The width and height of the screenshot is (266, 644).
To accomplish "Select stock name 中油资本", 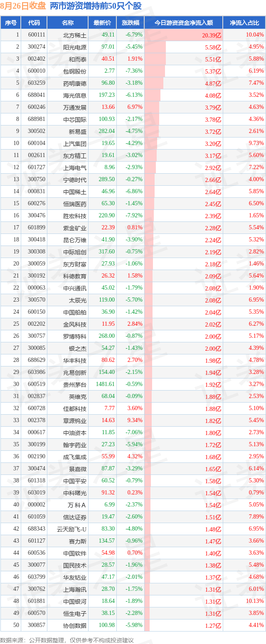I will (x=75, y=433).
